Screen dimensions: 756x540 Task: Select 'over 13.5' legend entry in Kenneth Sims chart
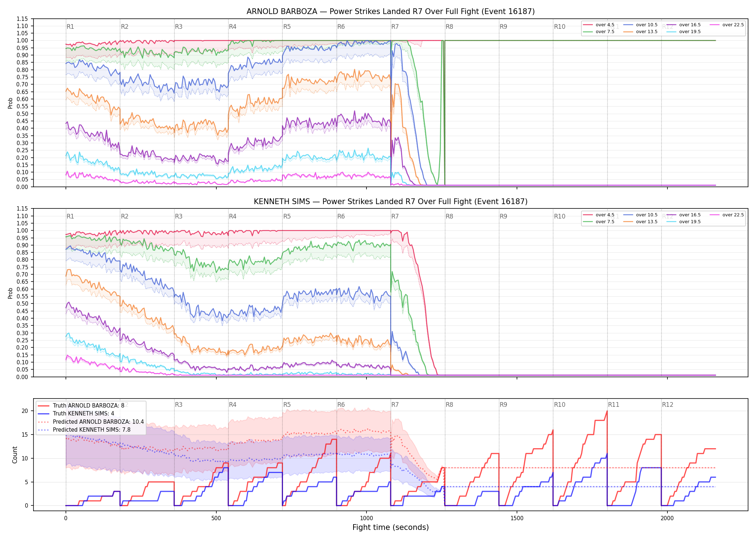pos(640,222)
